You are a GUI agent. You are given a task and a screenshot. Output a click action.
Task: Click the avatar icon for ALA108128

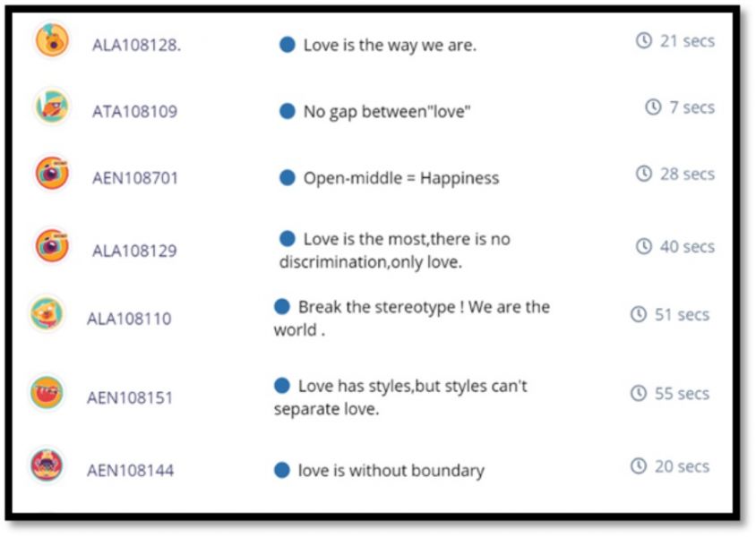[52, 40]
